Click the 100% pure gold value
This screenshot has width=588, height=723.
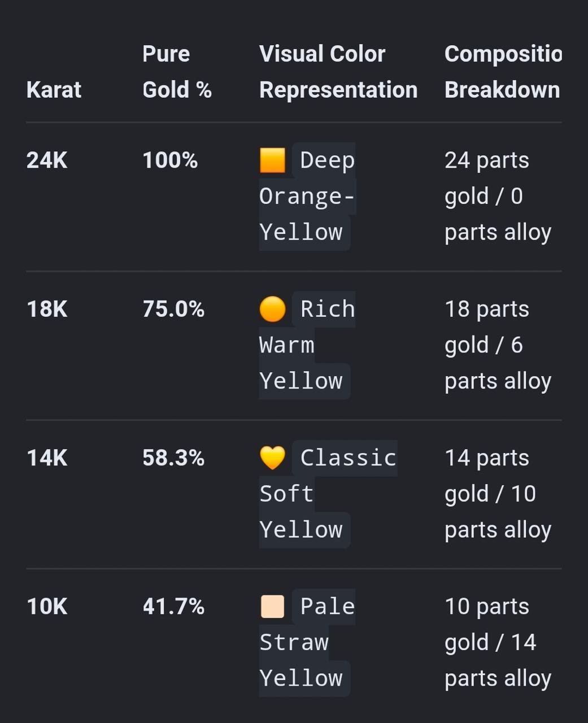170,160
